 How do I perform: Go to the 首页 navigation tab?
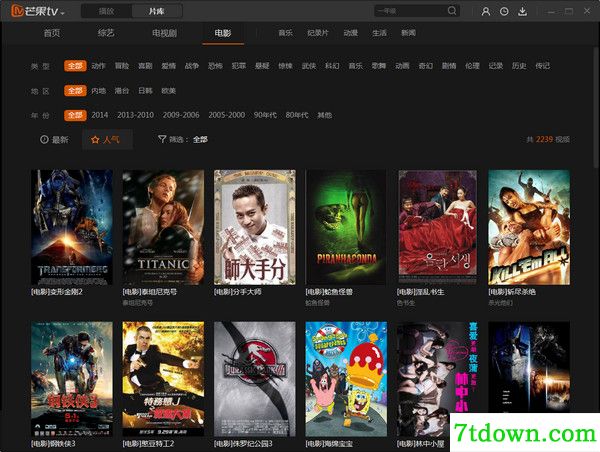coord(52,33)
